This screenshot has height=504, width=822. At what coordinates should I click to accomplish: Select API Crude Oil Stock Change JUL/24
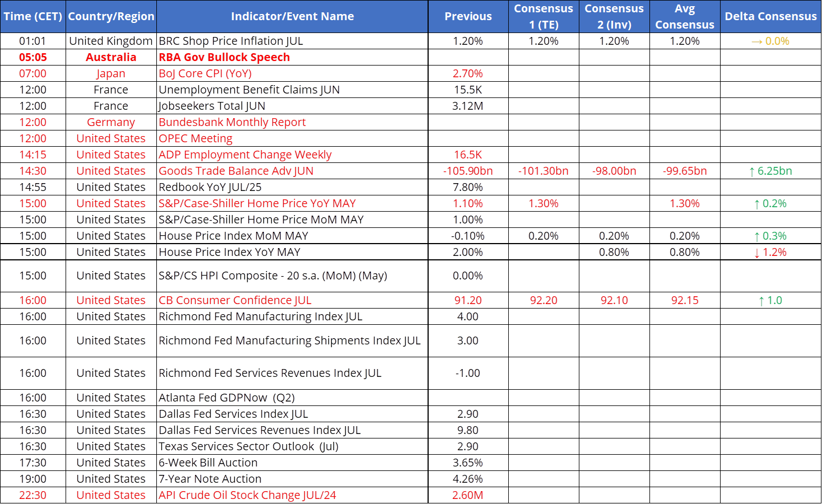pos(292,495)
